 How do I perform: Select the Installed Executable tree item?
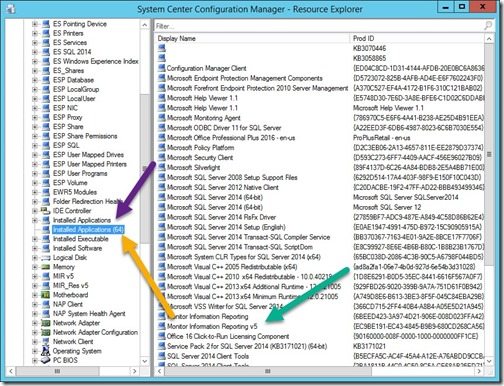81,239
